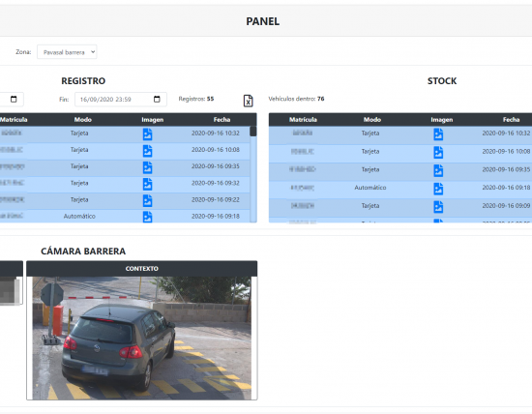Open Stock image for 2020-09-16 10:32 row
532x414 pixels.
pyautogui.click(x=438, y=134)
